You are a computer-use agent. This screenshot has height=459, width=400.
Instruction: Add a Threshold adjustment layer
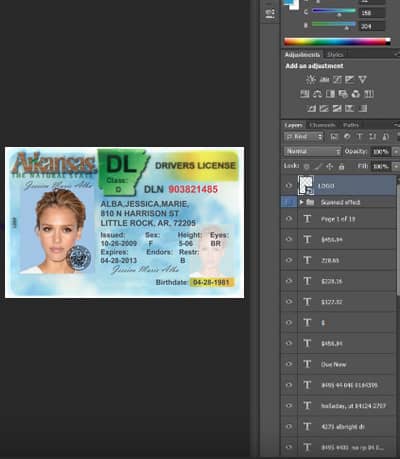click(x=337, y=108)
